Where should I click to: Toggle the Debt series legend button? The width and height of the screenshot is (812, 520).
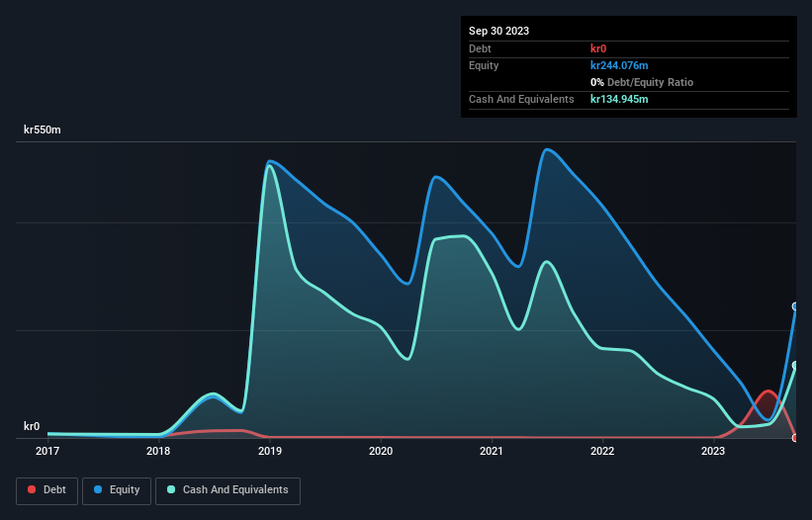pyautogui.click(x=46, y=490)
